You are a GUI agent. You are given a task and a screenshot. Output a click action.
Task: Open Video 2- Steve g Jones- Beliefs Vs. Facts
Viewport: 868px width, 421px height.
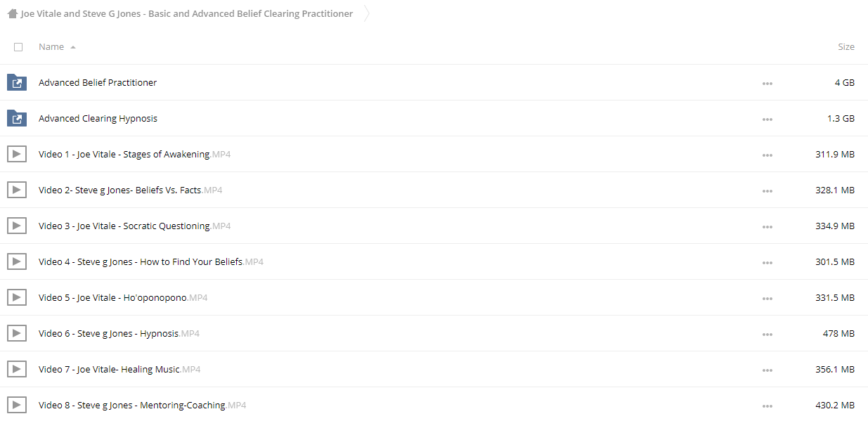(130, 190)
